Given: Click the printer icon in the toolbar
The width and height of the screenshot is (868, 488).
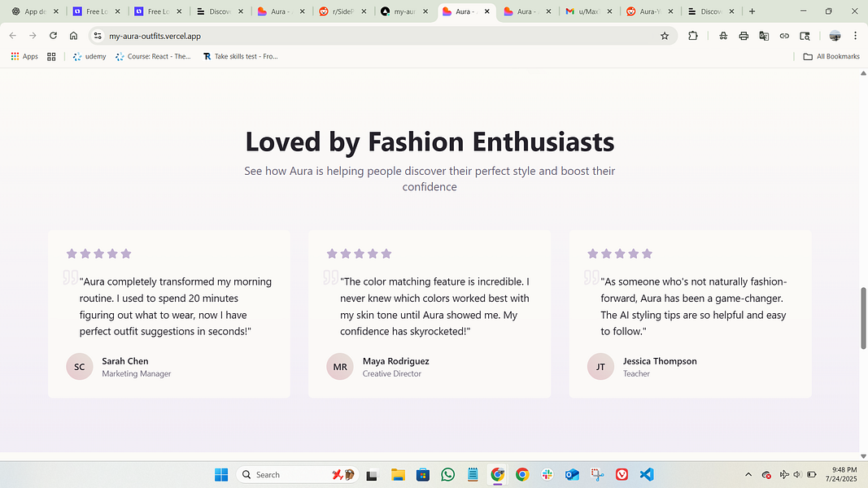Looking at the screenshot, I should click(x=744, y=36).
